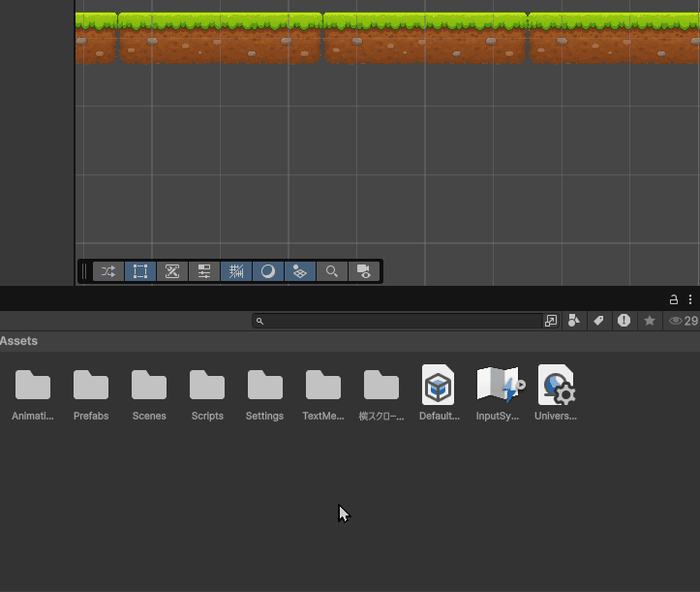
Task: Select the Animations folder
Action: pyautogui.click(x=33, y=394)
